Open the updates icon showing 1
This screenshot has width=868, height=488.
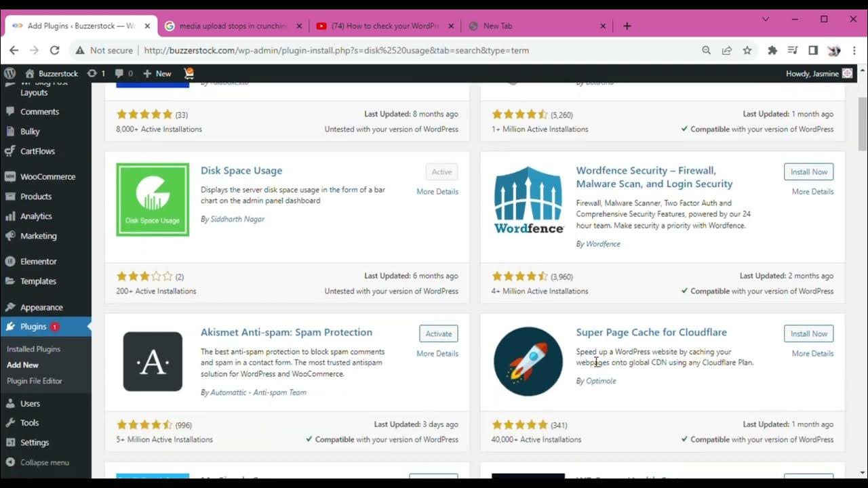pos(96,73)
